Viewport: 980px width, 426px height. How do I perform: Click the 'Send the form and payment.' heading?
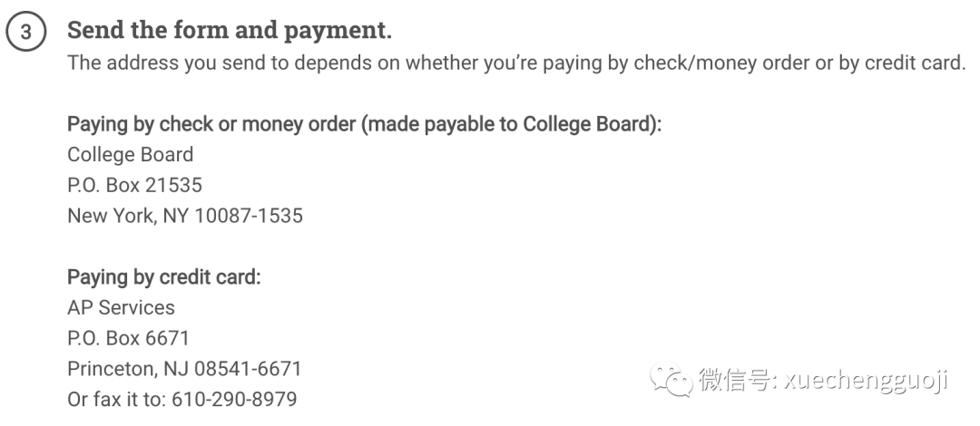tap(230, 30)
